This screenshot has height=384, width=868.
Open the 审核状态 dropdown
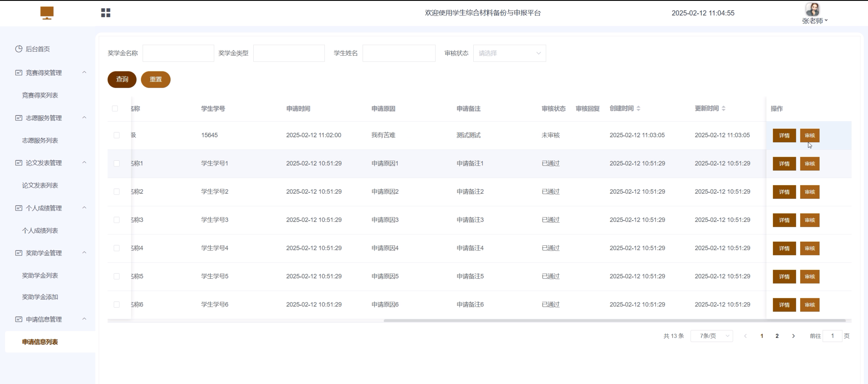tap(509, 53)
